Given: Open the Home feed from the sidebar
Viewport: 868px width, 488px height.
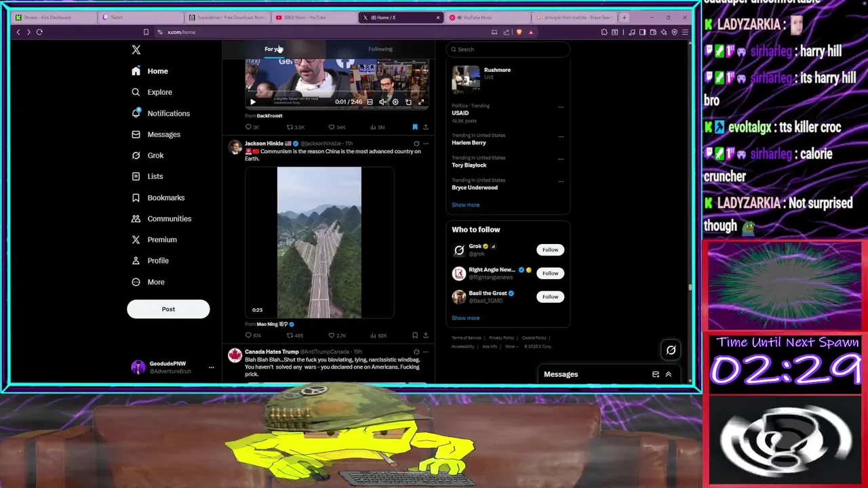Looking at the screenshot, I should click(x=150, y=71).
